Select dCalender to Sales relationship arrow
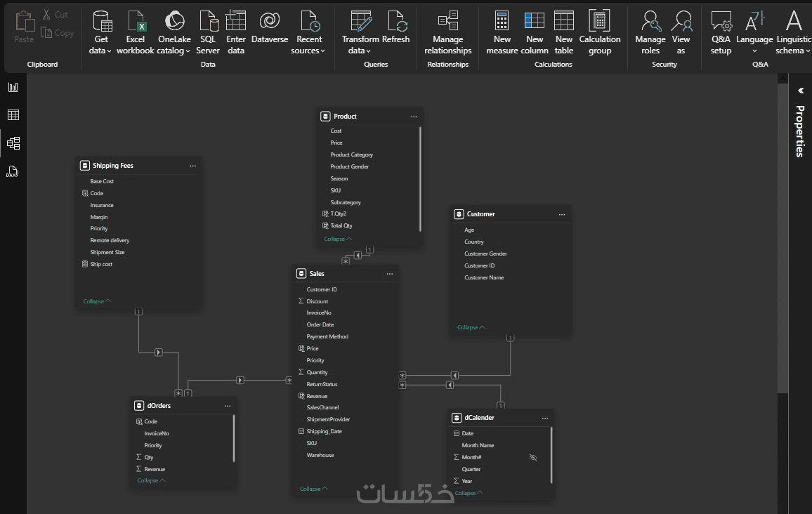812x514 pixels. 450,385
